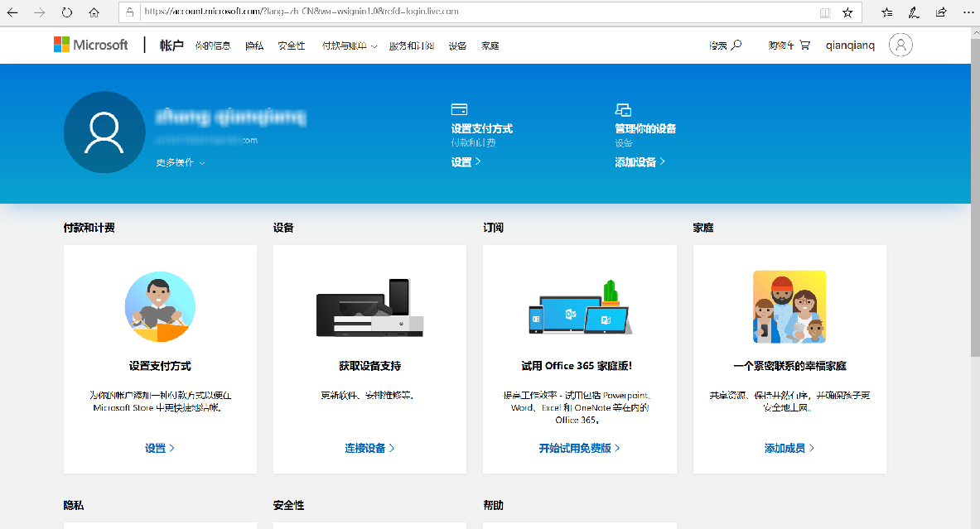This screenshot has width=980, height=529.
Task: Open the browser home page icon
Action: pyautogui.click(x=94, y=12)
